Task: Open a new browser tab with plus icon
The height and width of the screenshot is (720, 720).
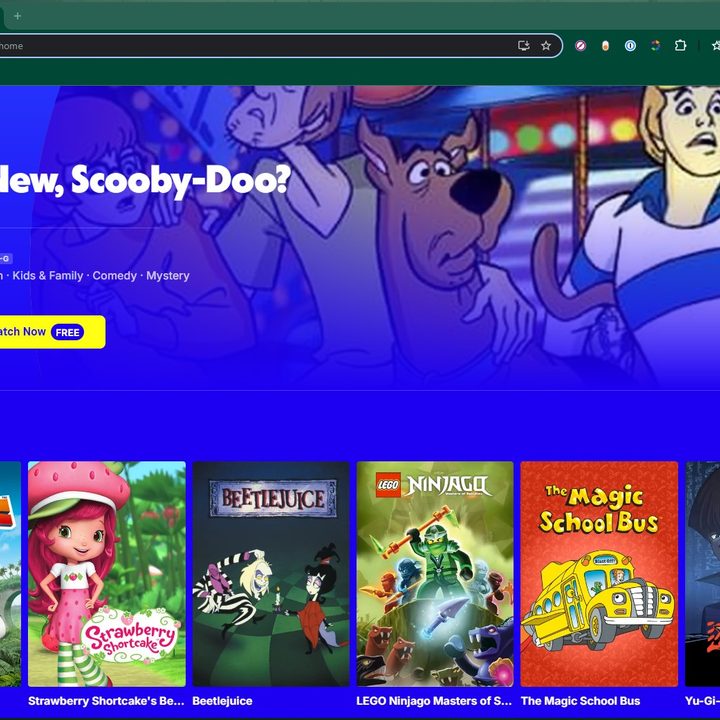Action: coord(17,16)
